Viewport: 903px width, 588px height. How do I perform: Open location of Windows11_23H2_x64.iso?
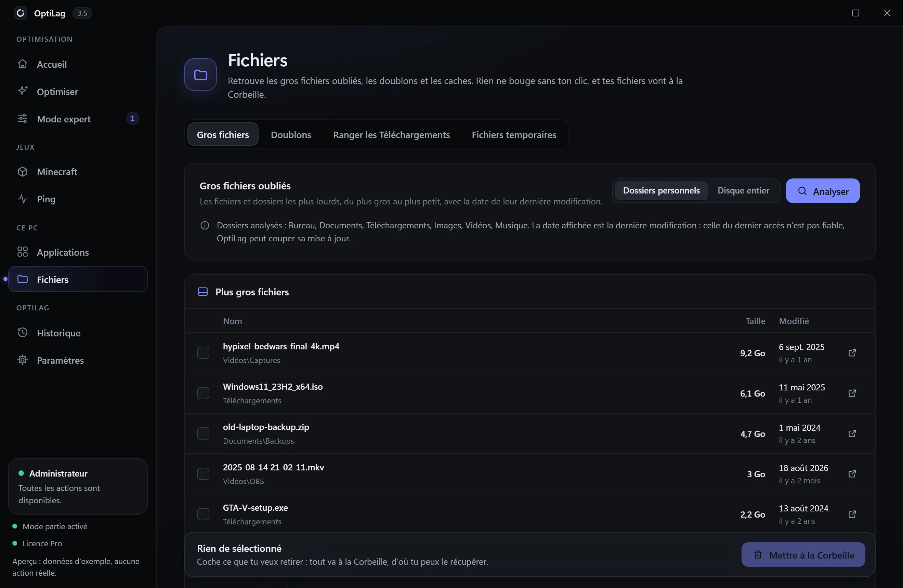coord(852,393)
